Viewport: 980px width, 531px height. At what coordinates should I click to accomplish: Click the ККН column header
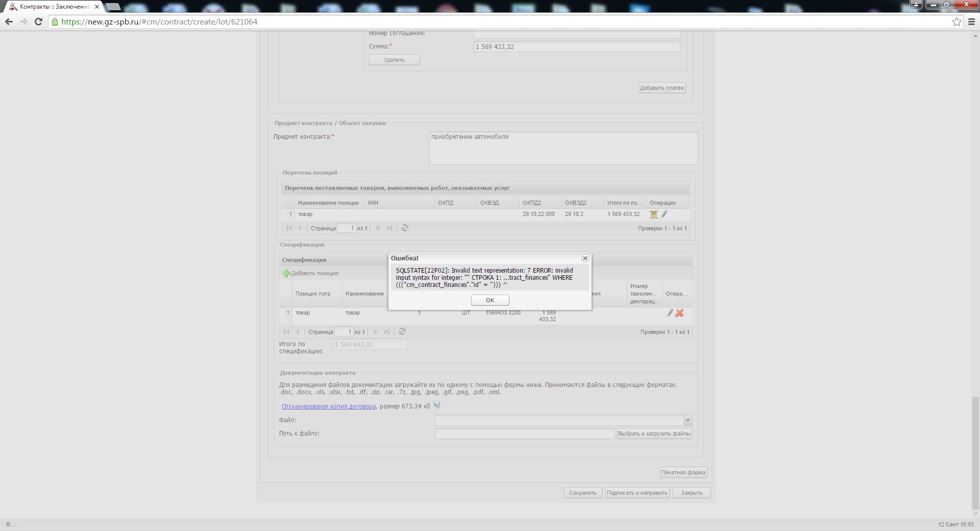pos(399,203)
